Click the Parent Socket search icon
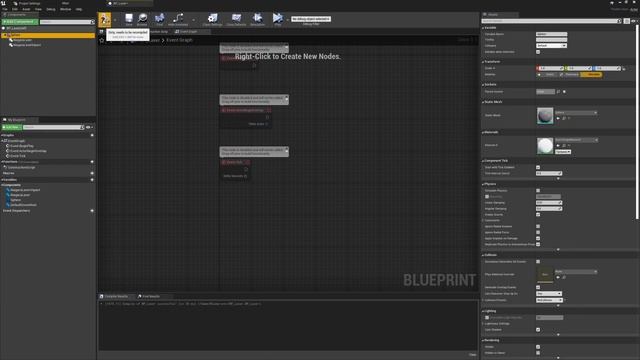Image resolution: width=640 pixels, height=360 pixels. coord(558,91)
